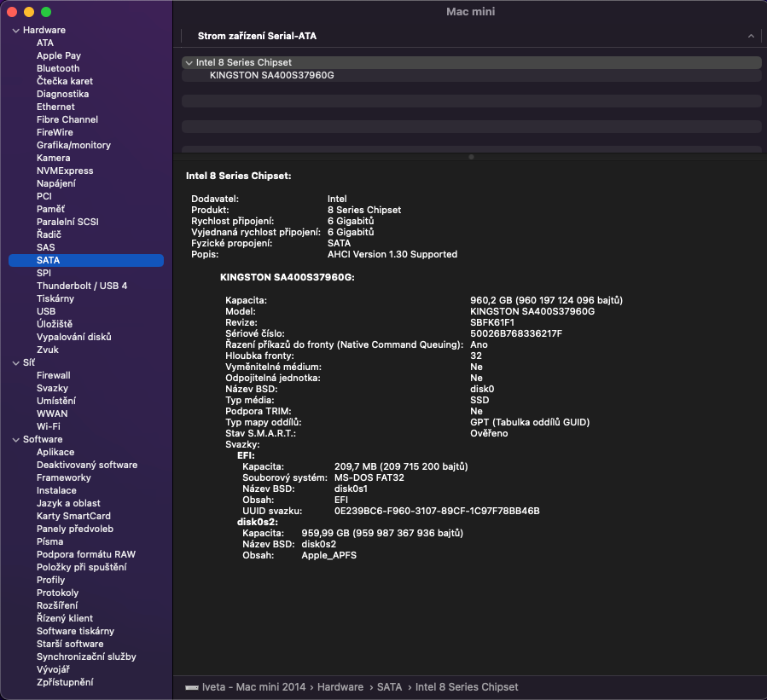Open Svazky under Síť
Viewport: 767px width, 700px height.
click(52, 388)
